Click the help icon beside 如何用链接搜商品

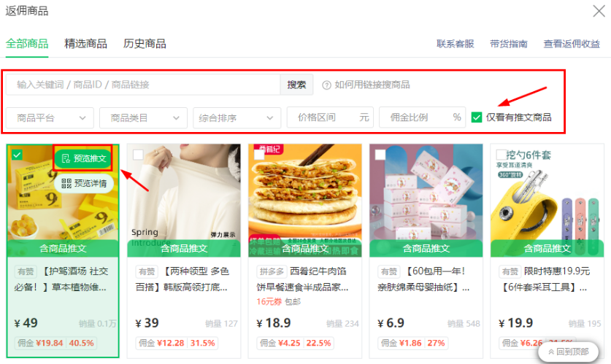point(326,85)
